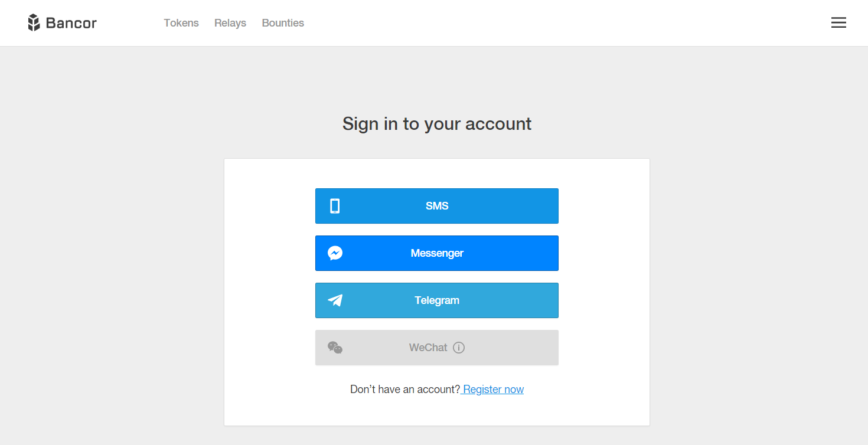Screen dimensions: 868x445
Task: Follow the Register now link
Action: 493,390
